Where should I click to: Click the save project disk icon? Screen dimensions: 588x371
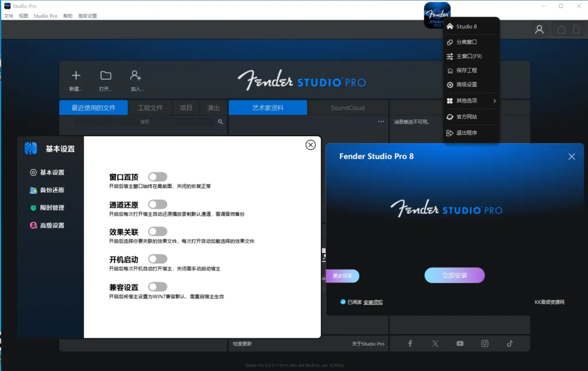point(450,71)
